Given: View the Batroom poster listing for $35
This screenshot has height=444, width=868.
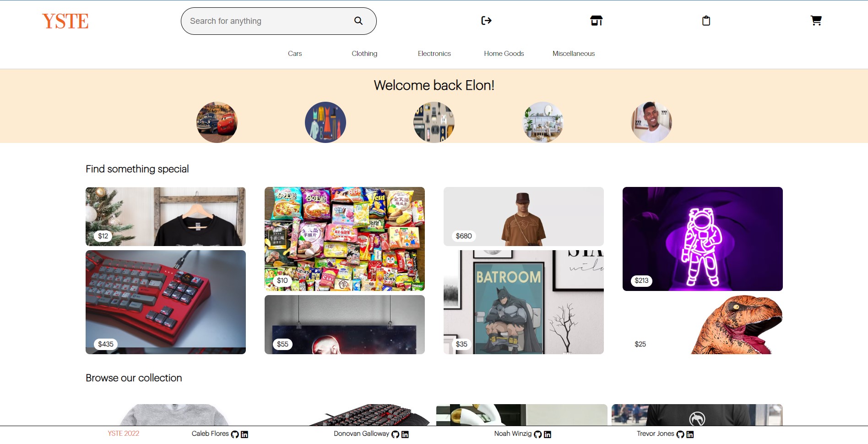Looking at the screenshot, I should 524,302.
